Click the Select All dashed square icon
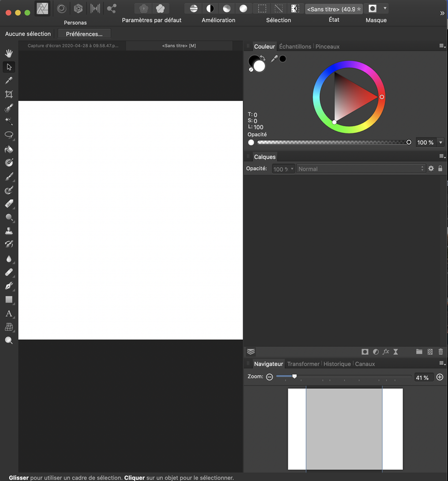 (262, 8)
